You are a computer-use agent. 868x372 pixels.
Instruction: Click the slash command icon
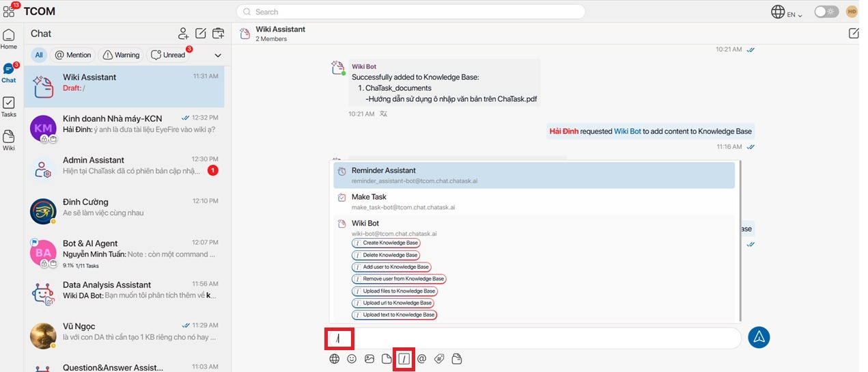404,359
